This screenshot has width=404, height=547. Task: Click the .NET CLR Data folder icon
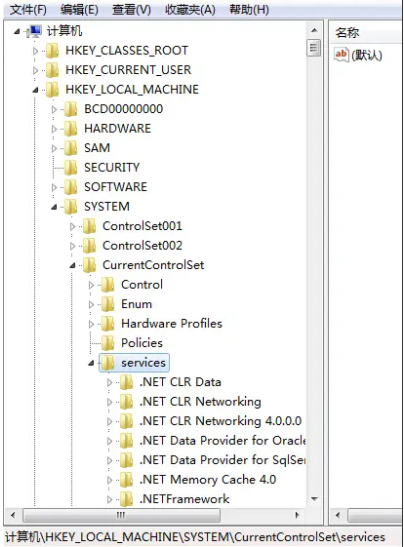pos(127,383)
